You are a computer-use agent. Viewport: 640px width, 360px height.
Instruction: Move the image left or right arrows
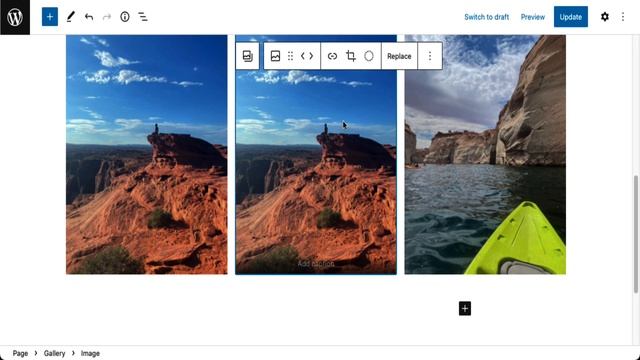[x=307, y=56]
